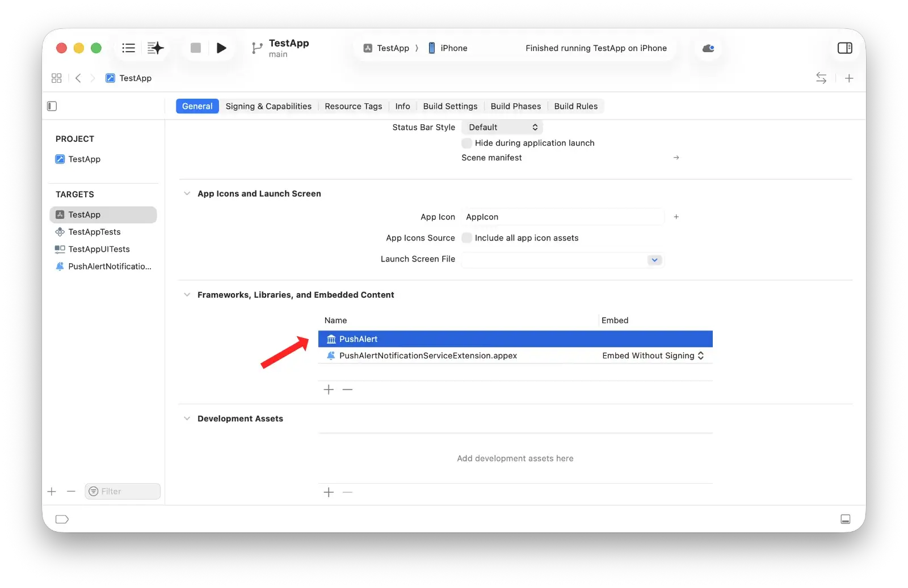Toggle the right inspector panel
The width and height of the screenshot is (908, 588).
[x=844, y=48]
